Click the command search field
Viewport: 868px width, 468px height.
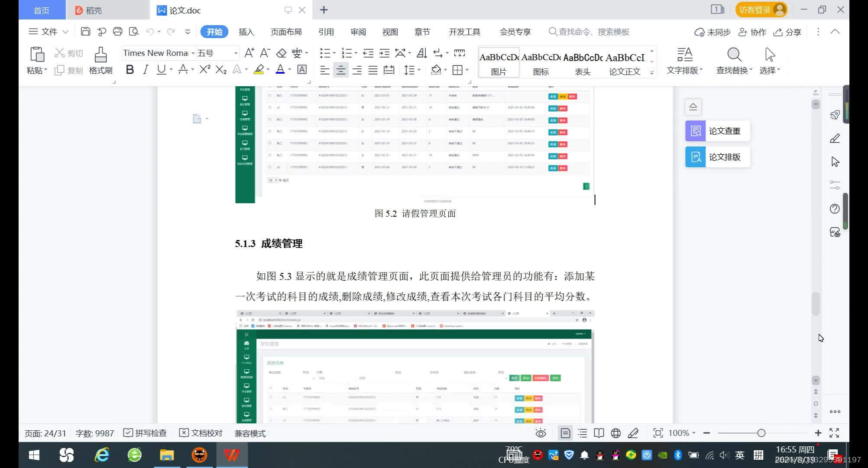[589, 32]
